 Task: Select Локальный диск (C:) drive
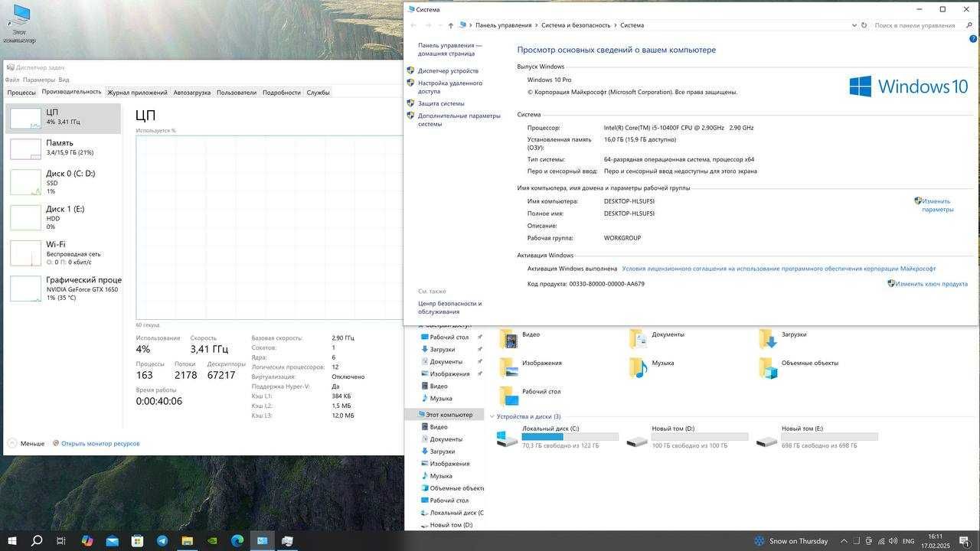[x=557, y=437]
